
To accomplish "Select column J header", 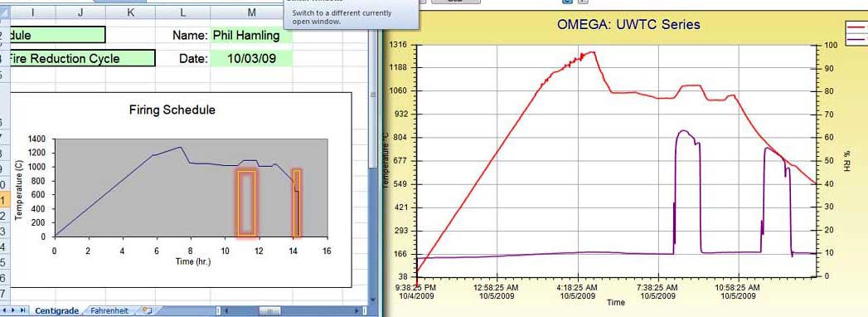I will click(x=80, y=12).
